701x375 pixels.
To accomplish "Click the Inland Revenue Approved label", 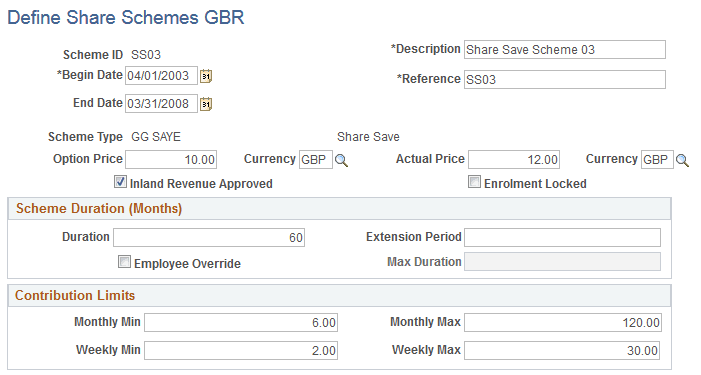I will (201, 184).
